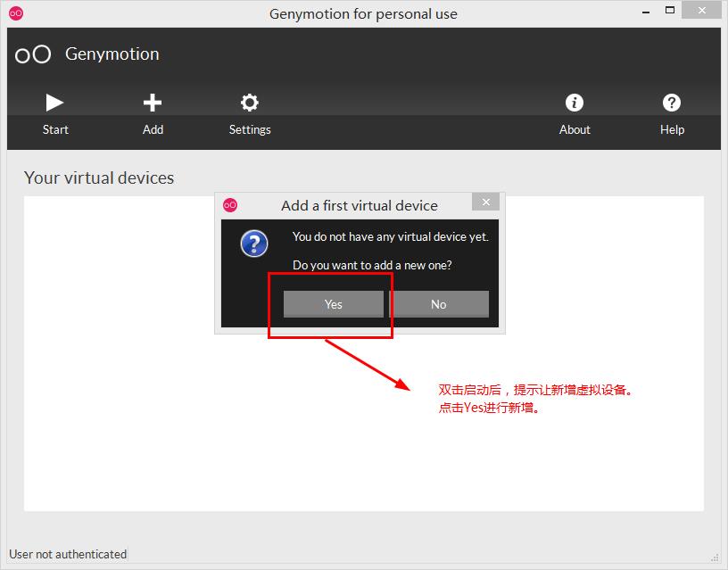Minimize the Genymotion window
This screenshot has height=570, width=728.
tap(646, 12)
